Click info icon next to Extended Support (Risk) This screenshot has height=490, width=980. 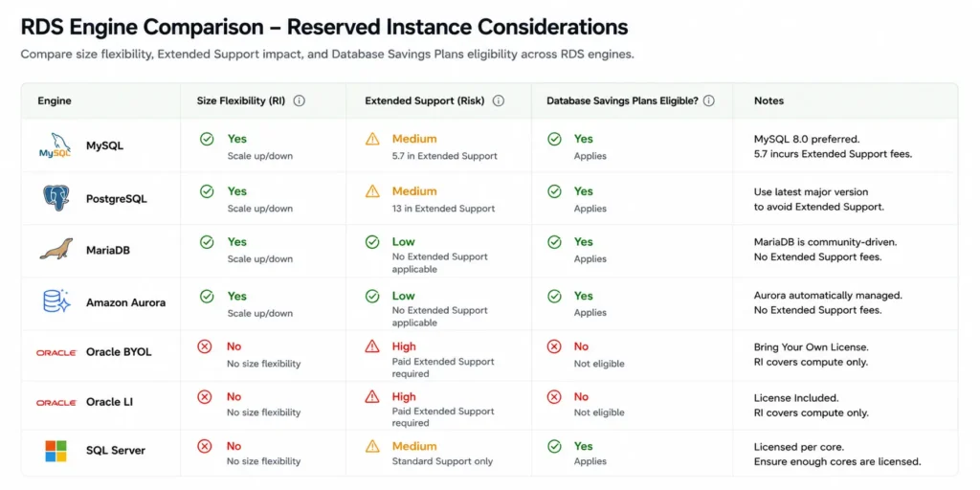tap(498, 100)
